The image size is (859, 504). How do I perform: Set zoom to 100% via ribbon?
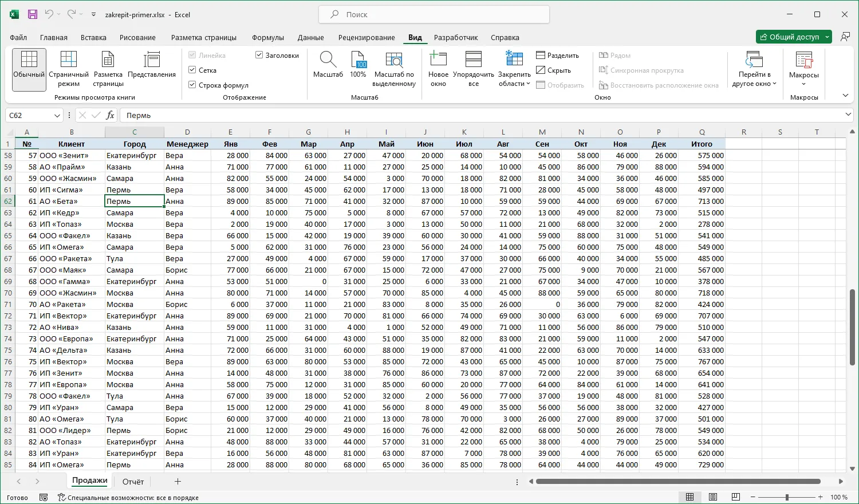pyautogui.click(x=358, y=65)
